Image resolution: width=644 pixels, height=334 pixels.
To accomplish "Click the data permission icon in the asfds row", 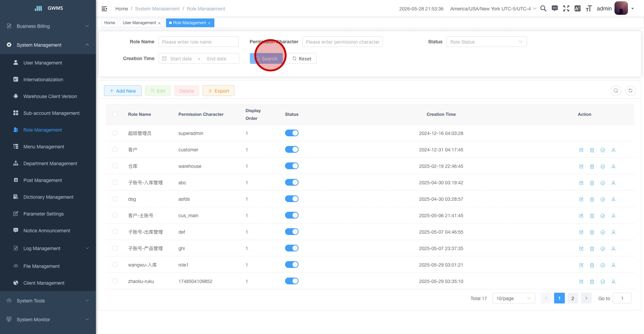I will pos(603,199).
